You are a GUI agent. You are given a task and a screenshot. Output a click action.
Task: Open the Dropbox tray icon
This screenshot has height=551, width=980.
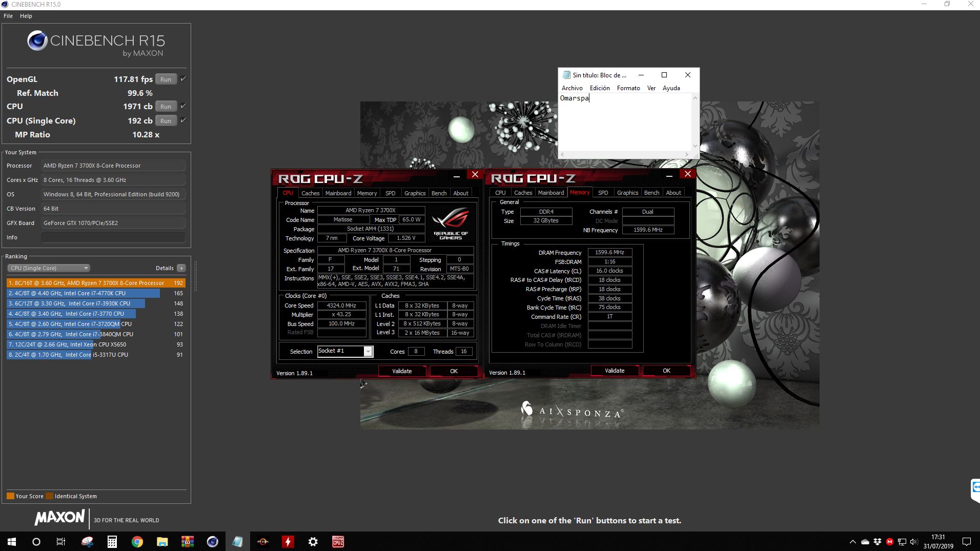[x=877, y=542]
